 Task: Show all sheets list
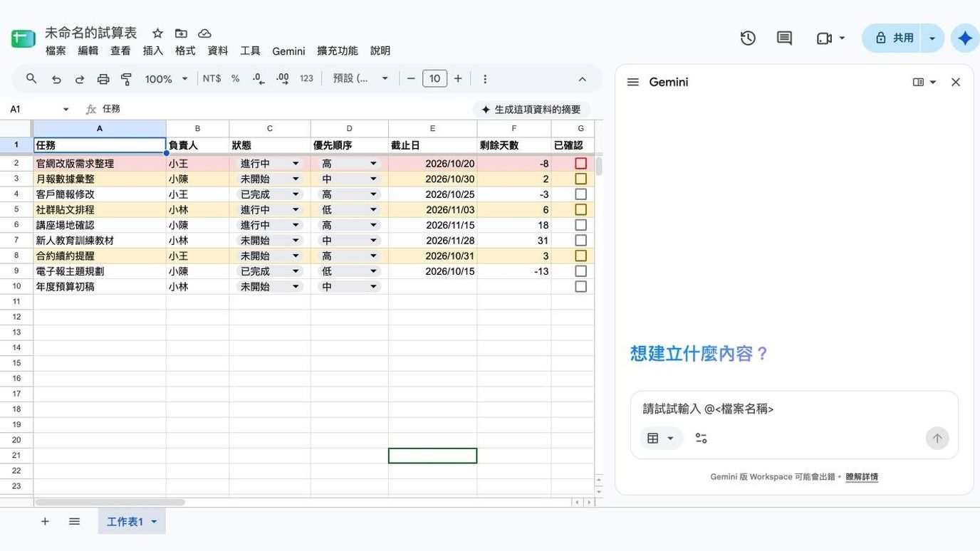(74, 522)
